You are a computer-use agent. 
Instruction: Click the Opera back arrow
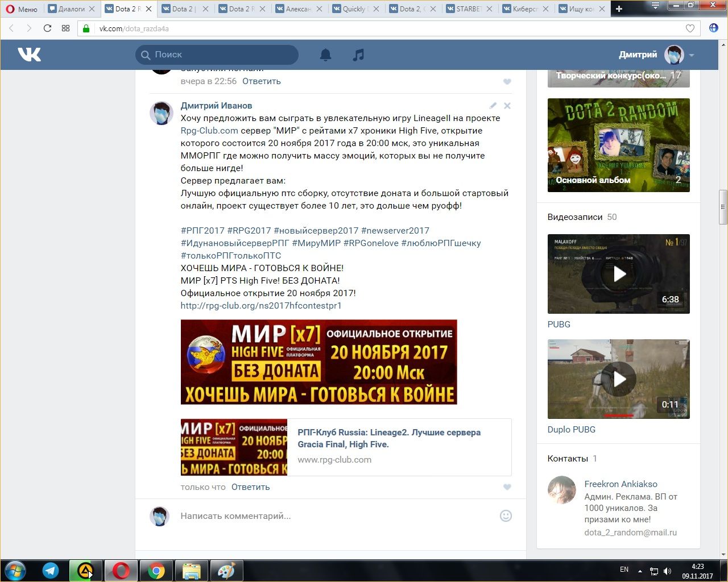(x=11, y=28)
